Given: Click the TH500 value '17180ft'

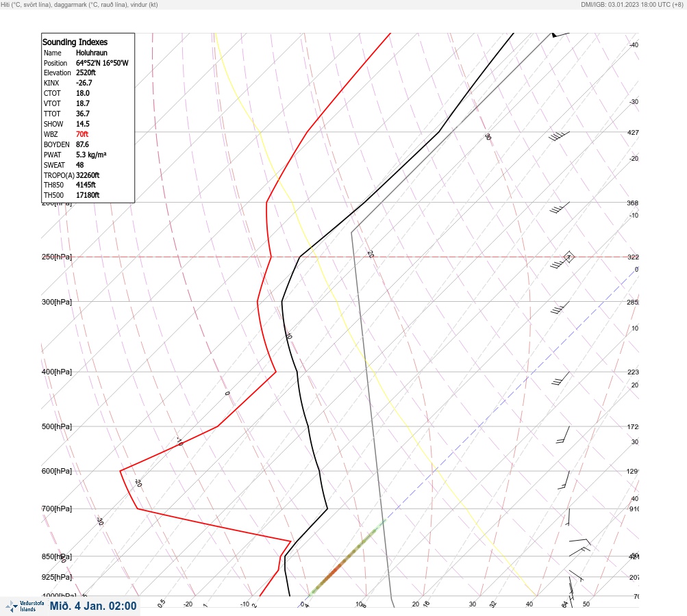Looking at the screenshot, I should click(88, 195).
